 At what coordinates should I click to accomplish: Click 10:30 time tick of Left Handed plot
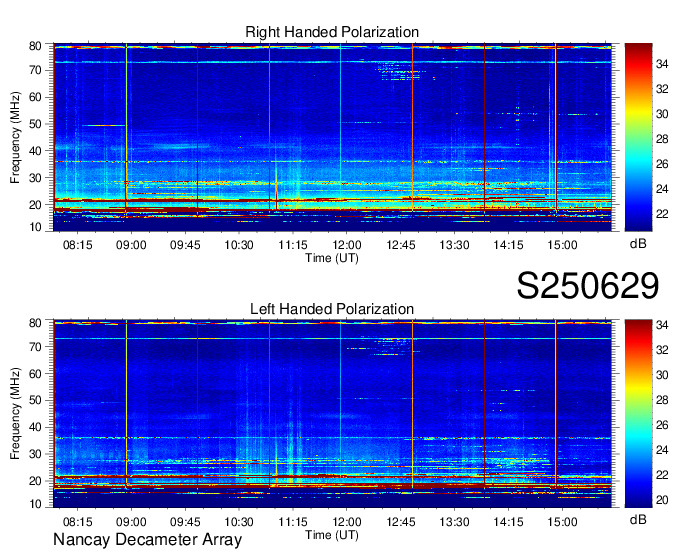239,521
